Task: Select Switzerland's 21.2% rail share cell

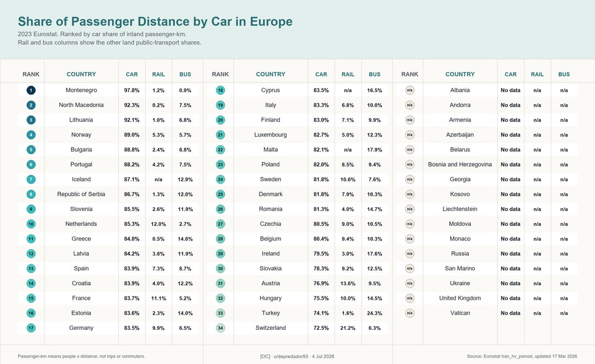Action: (348, 328)
